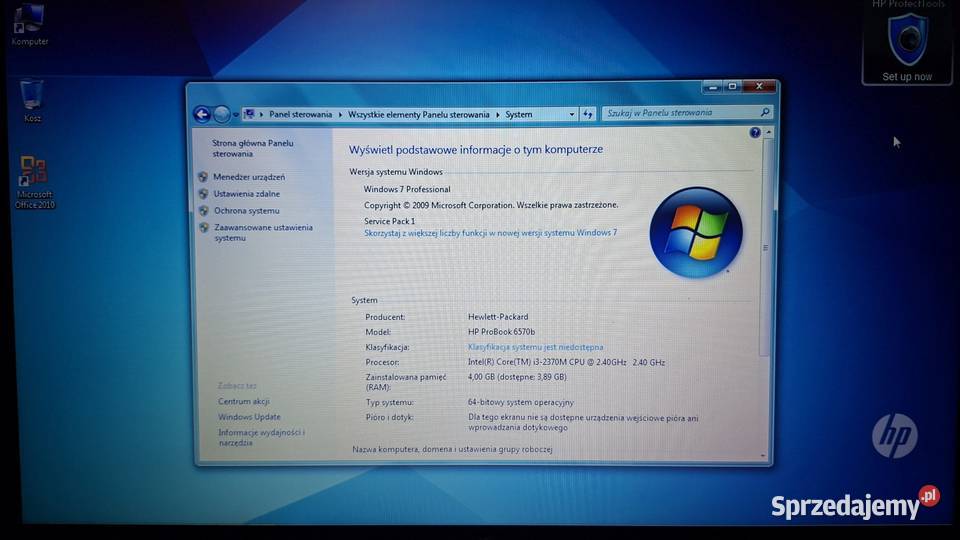Click the scroll up arrow of System window
The image size is (960, 540).
click(x=768, y=133)
